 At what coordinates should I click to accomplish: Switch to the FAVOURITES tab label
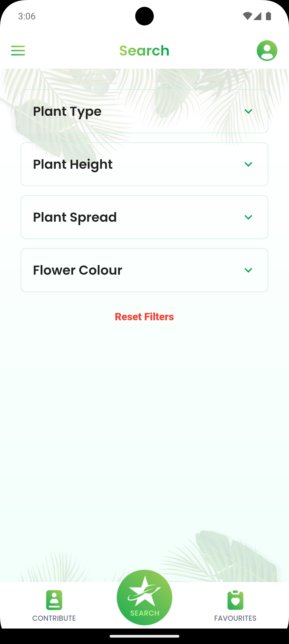point(235,618)
